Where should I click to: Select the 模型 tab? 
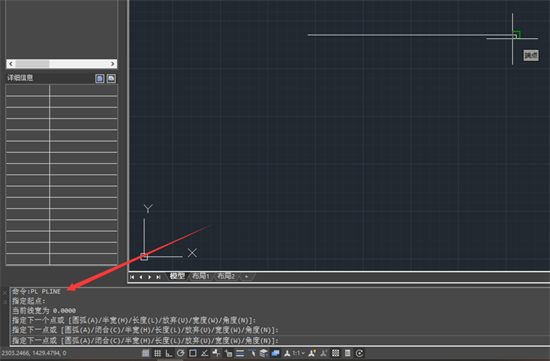pos(177,276)
